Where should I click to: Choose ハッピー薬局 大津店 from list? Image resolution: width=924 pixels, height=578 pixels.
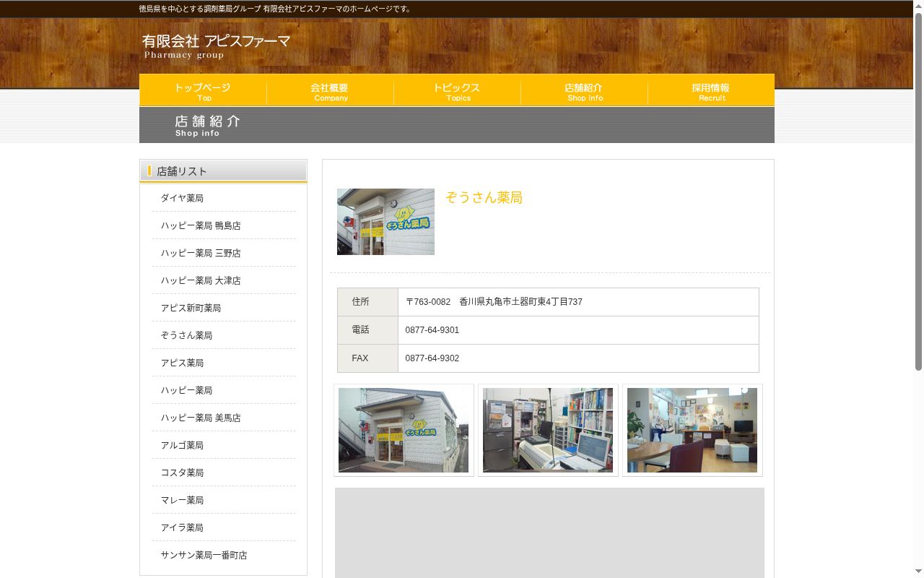(201, 280)
